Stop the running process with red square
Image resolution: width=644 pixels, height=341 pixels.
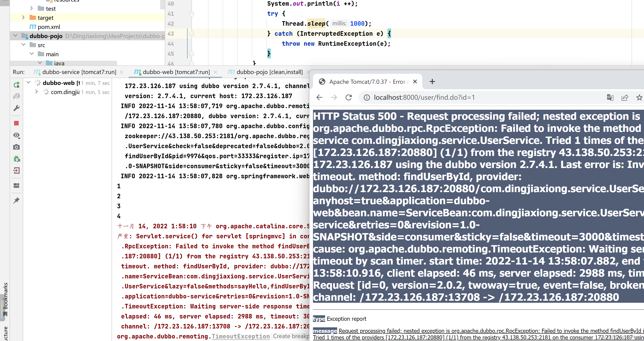coord(16,123)
